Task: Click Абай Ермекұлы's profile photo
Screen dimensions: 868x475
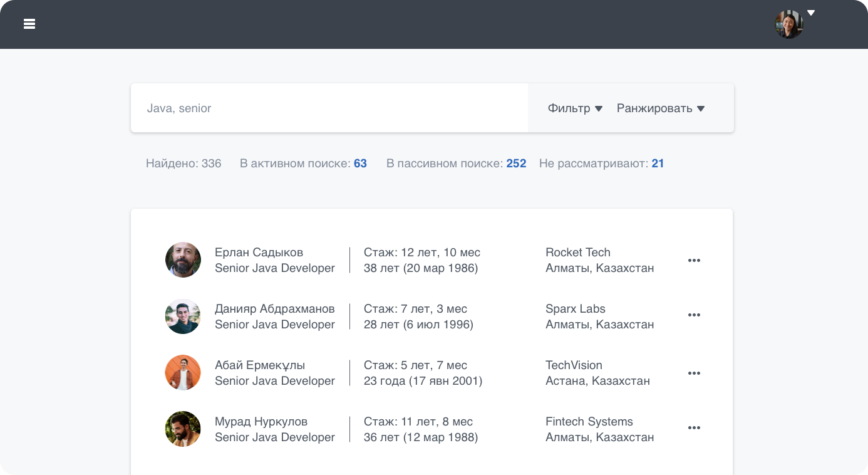Action: 183,373
